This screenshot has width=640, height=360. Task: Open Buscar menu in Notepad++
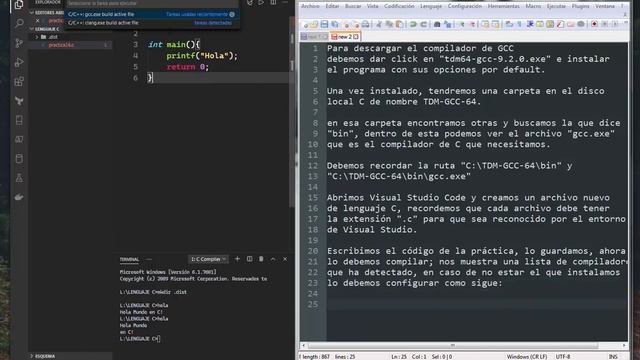coord(353,6)
